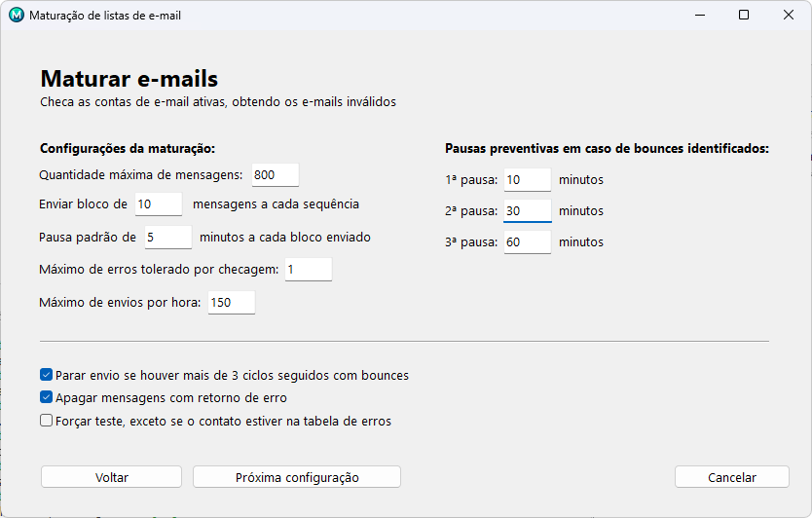Click the 2ª pausa minutes field
The width and height of the screenshot is (812, 518).
527,211
